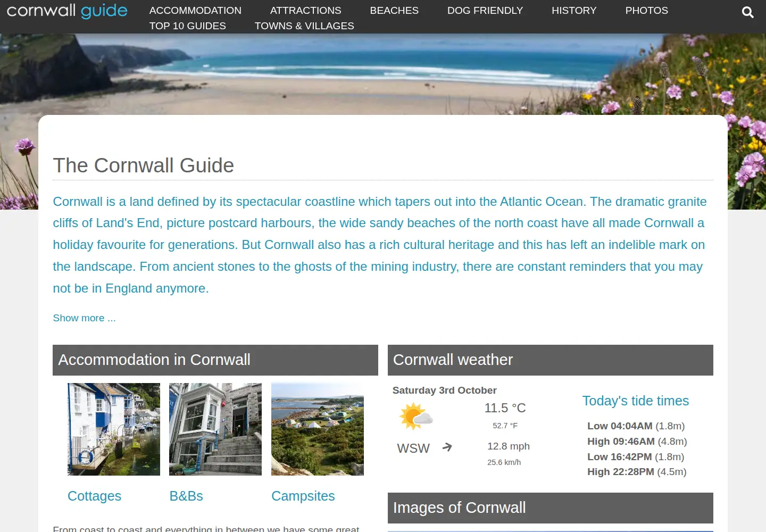This screenshot has height=532, width=766.
Task: Open the Cottages link
Action: coord(94,496)
